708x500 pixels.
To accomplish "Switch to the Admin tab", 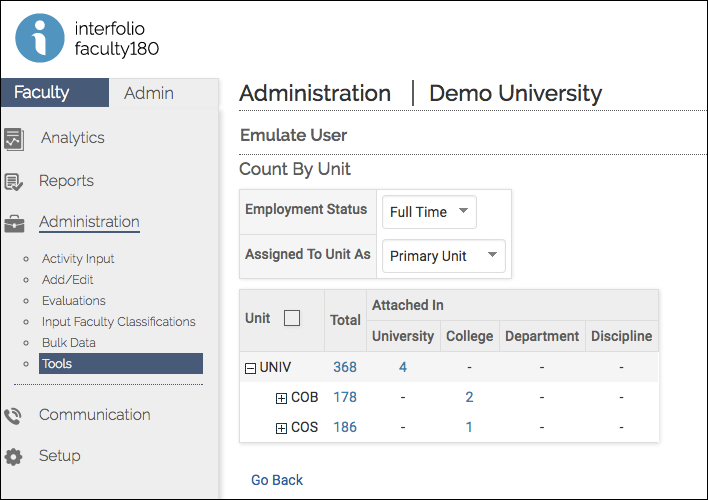I will [149, 93].
